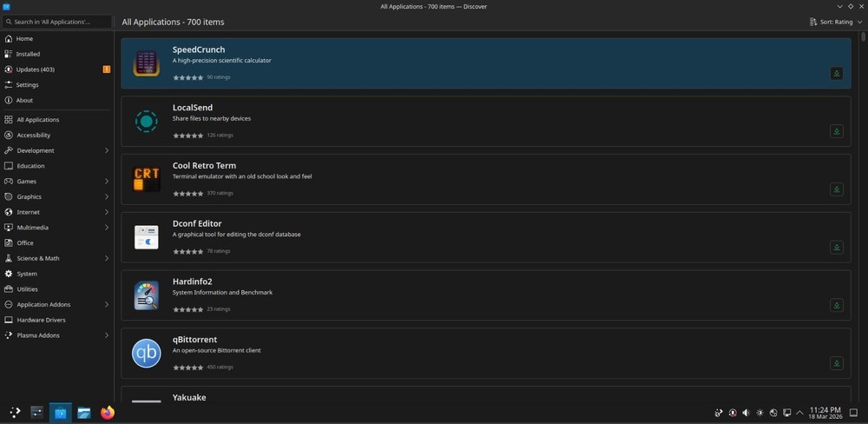Open Discover Settings page
868x424 pixels.
57,85
